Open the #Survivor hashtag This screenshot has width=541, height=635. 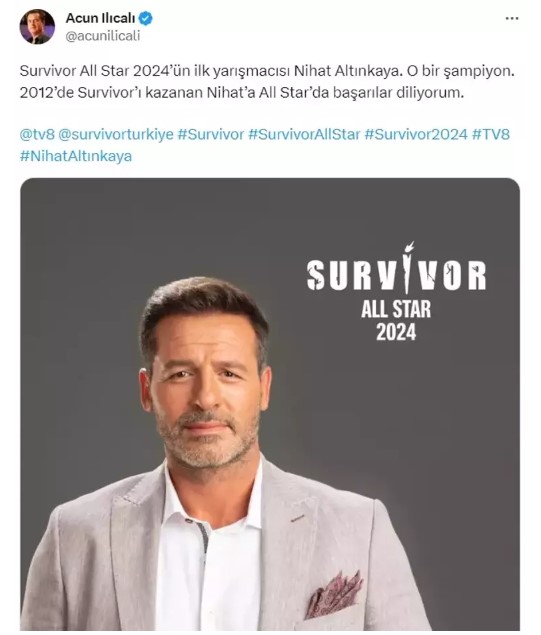[211, 134]
